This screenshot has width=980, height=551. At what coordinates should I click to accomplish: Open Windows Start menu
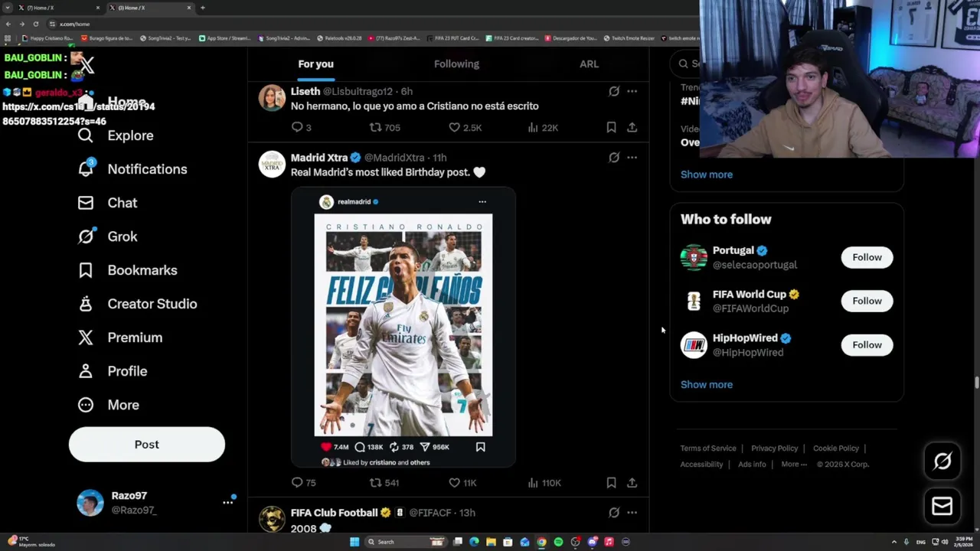(354, 542)
